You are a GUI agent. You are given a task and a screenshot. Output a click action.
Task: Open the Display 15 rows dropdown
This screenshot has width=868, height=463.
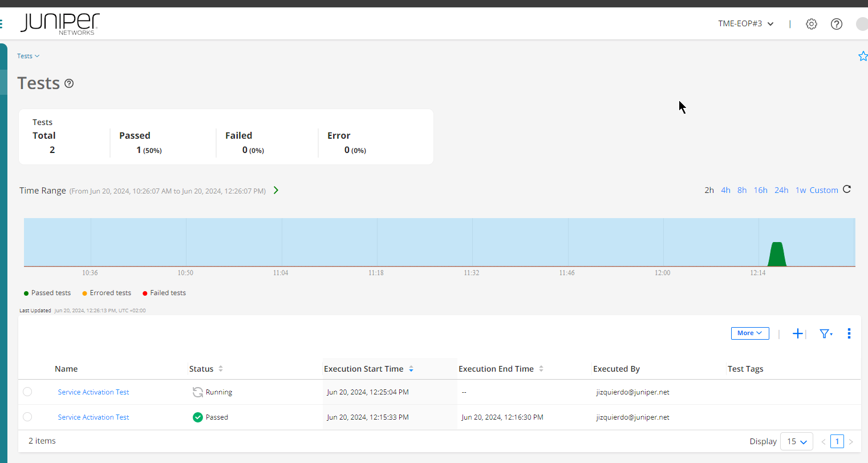point(796,441)
